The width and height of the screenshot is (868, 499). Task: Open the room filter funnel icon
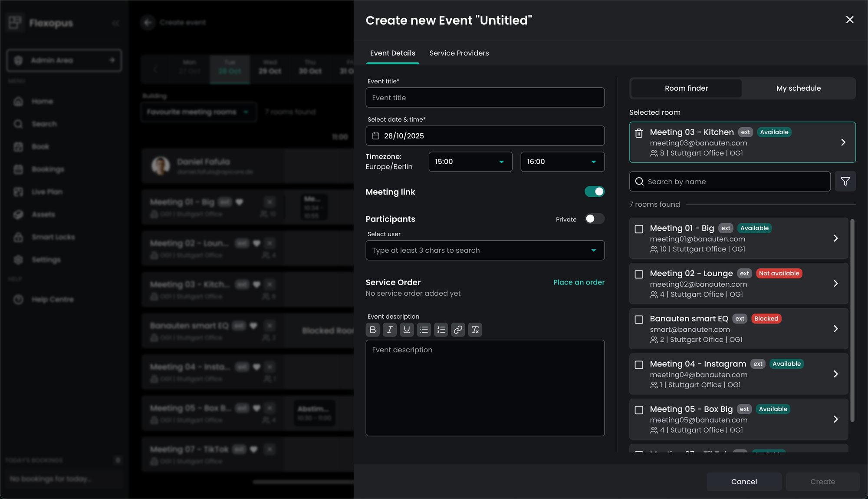[x=845, y=182]
